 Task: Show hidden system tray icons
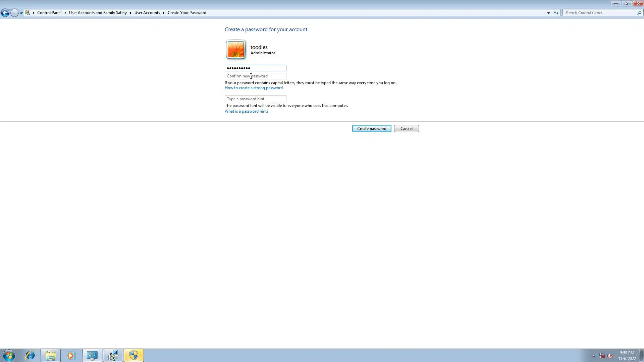tap(594, 356)
